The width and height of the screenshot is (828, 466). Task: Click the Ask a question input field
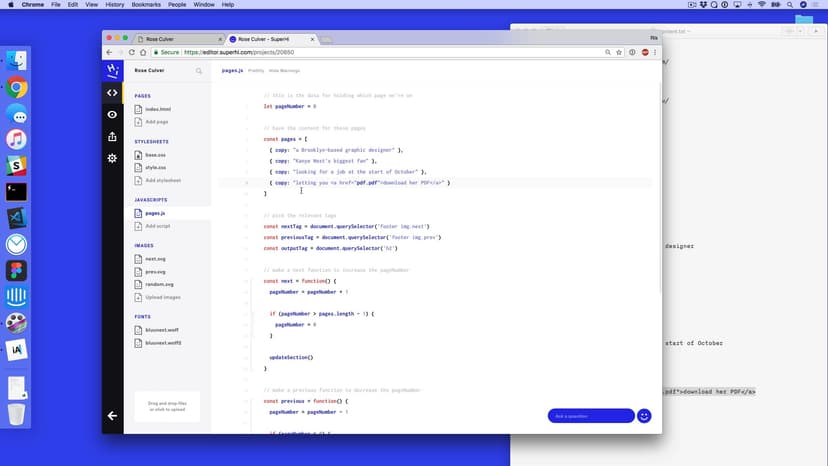(590, 416)
